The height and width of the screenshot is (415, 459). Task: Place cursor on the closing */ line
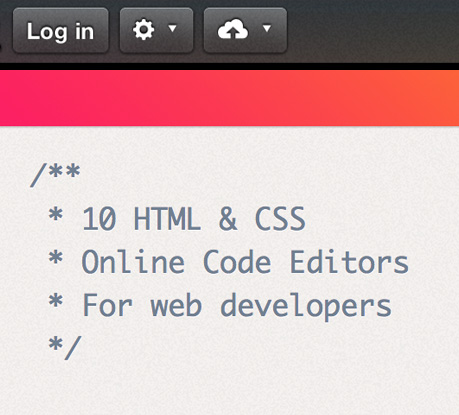(x=65, y=347)
